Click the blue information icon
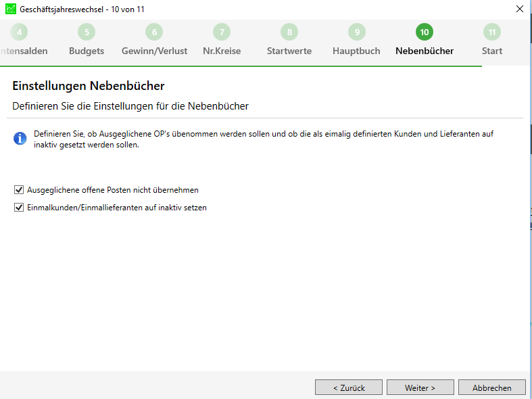 tap(20, 139)
